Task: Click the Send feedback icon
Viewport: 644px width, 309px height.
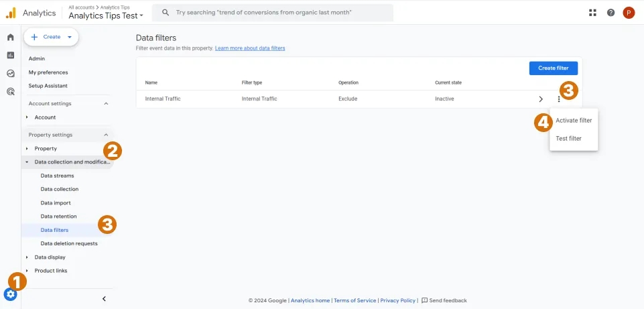Action: (x=424, y=300)
